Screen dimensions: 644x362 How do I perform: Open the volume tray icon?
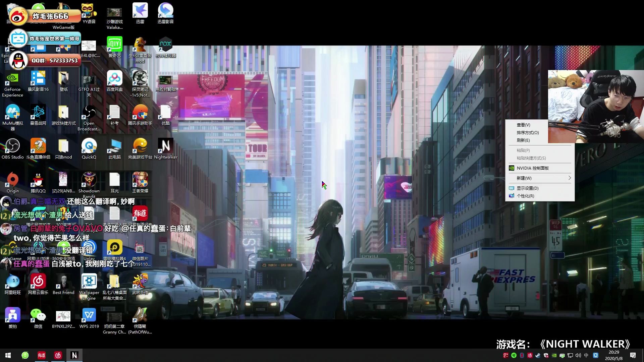[x=578, y=355]
